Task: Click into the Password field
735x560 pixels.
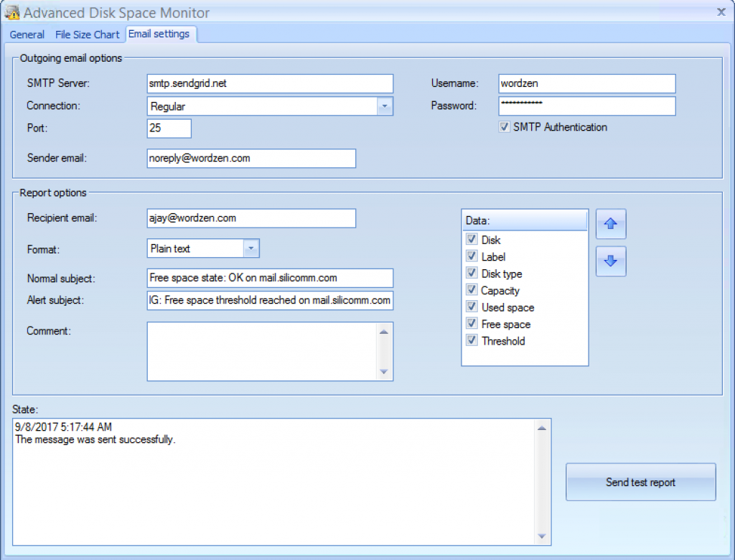Action: (586, 106)
